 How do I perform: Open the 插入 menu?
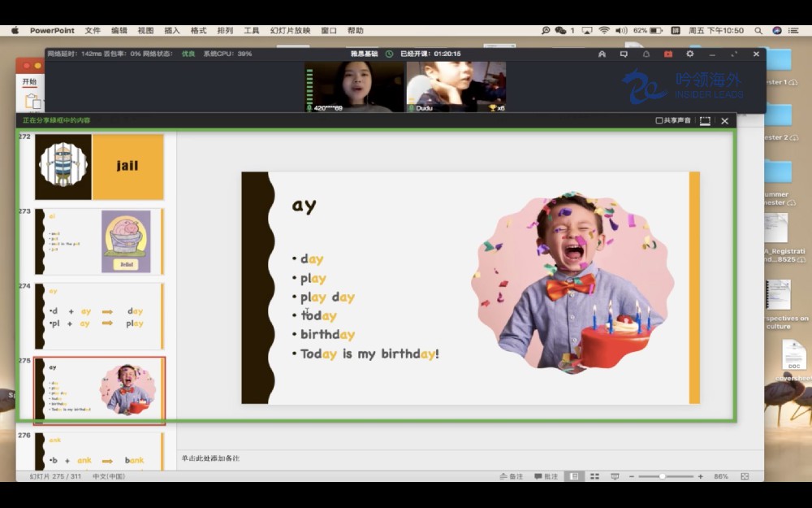[172, 30]
